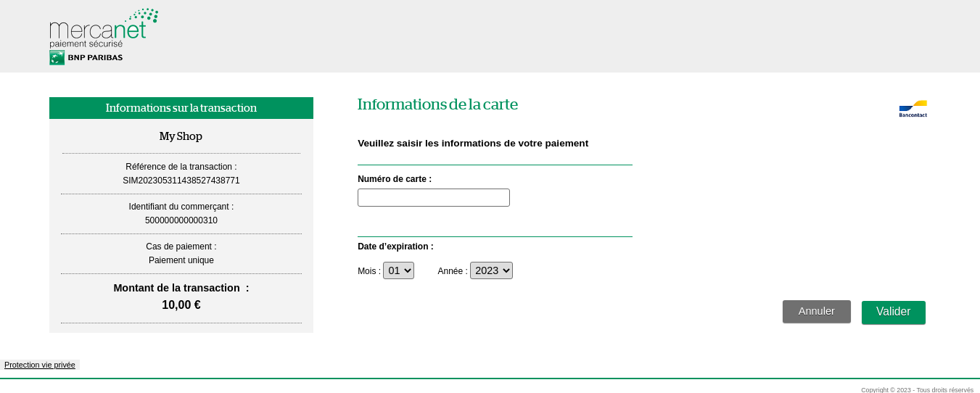Click the 10,00 € transaction amount
This screenshot has height=393, width=980.
(181, 305)
